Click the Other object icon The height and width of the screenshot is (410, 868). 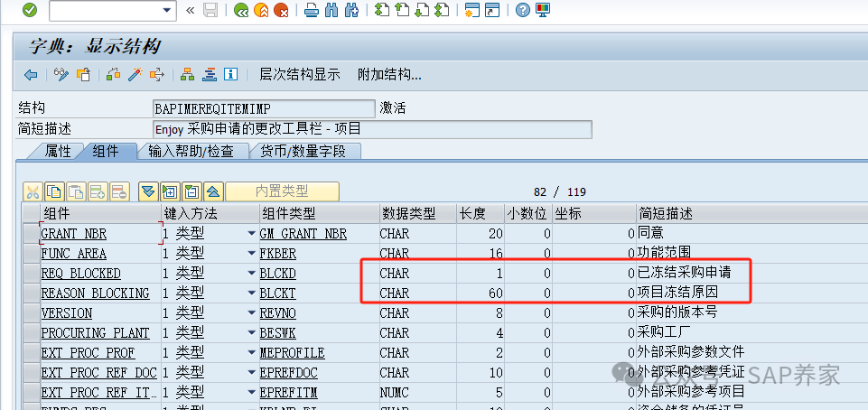(83, 75)
